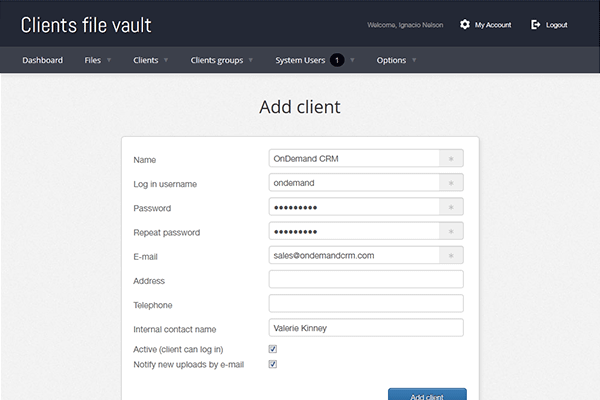The width and height of the screenshot is (600, 400).
Task: Open the Clients groups dropdown
Action: pos(222,60)
